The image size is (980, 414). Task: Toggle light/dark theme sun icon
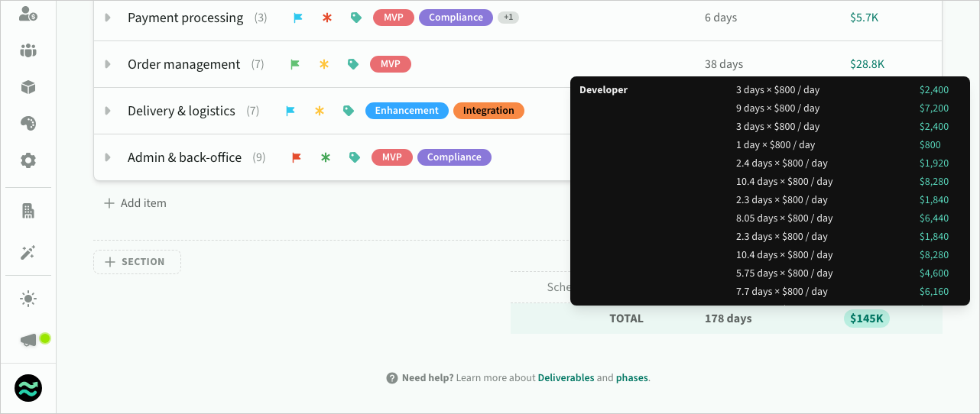pyautogui.click(x=28, y=299)
